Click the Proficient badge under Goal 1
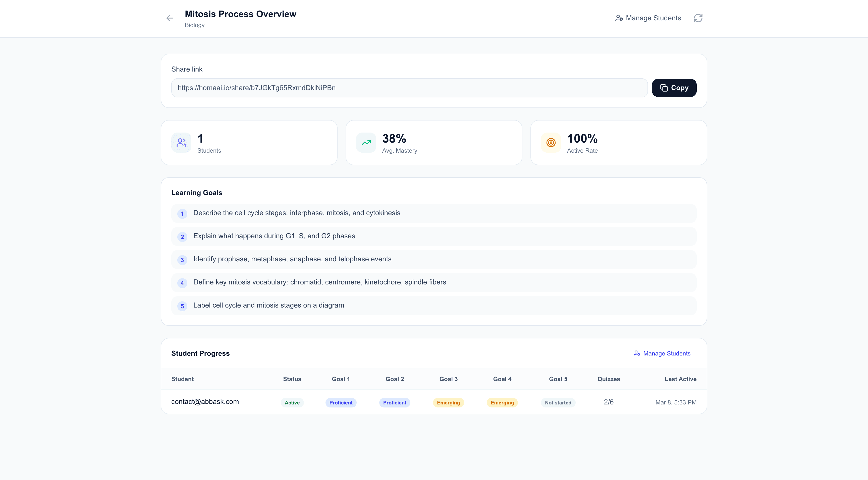This screenshot has width=868, height=480. pyautogui.click(x=341, y=402)
